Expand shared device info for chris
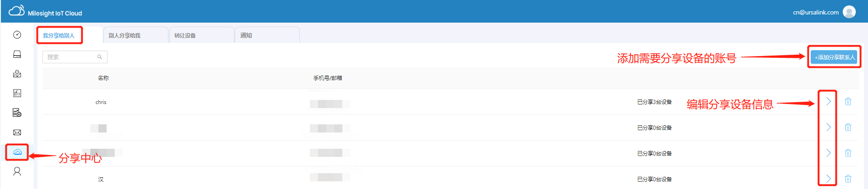 [x=828, y=101]
